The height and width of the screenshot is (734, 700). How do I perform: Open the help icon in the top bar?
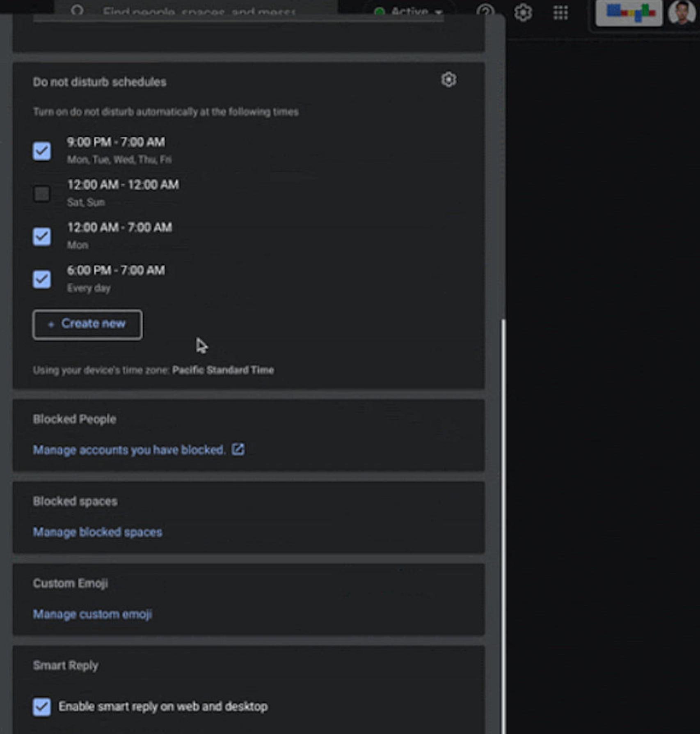[485, 11]
